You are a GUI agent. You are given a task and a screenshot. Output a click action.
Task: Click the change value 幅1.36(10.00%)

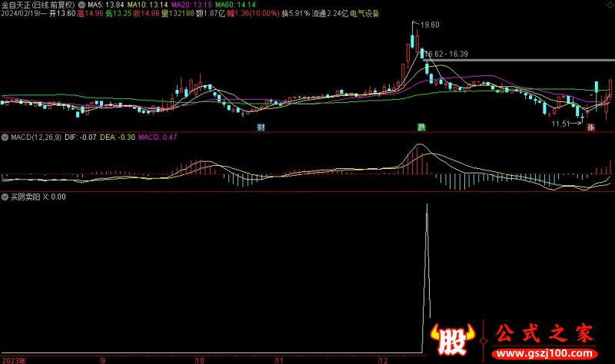(254, 13)
